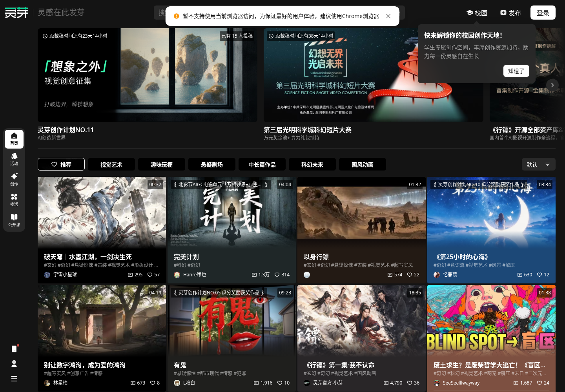The image size is (565, 392).
Task: Close the browser warning notification
Action: point(388,16)
